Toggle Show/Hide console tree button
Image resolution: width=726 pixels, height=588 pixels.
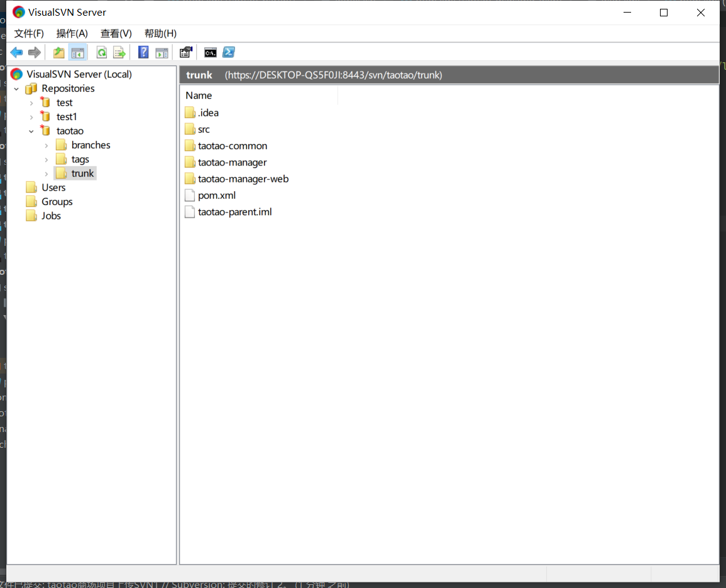[78, 52]
